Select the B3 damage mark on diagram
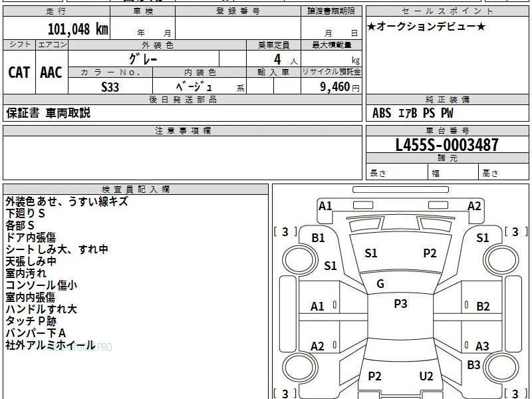 pyautogui.click(x=473, y=364)
